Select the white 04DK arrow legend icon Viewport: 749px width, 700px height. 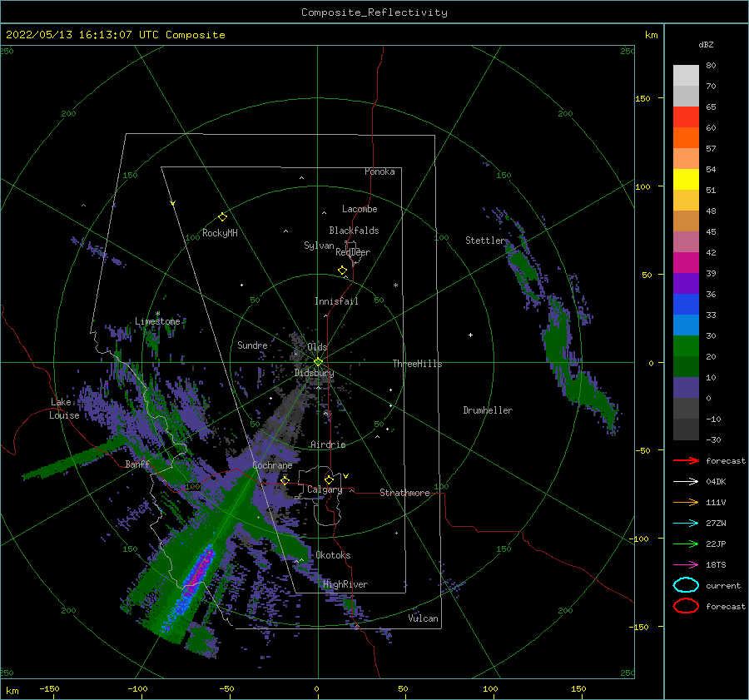tap(686, 481)
